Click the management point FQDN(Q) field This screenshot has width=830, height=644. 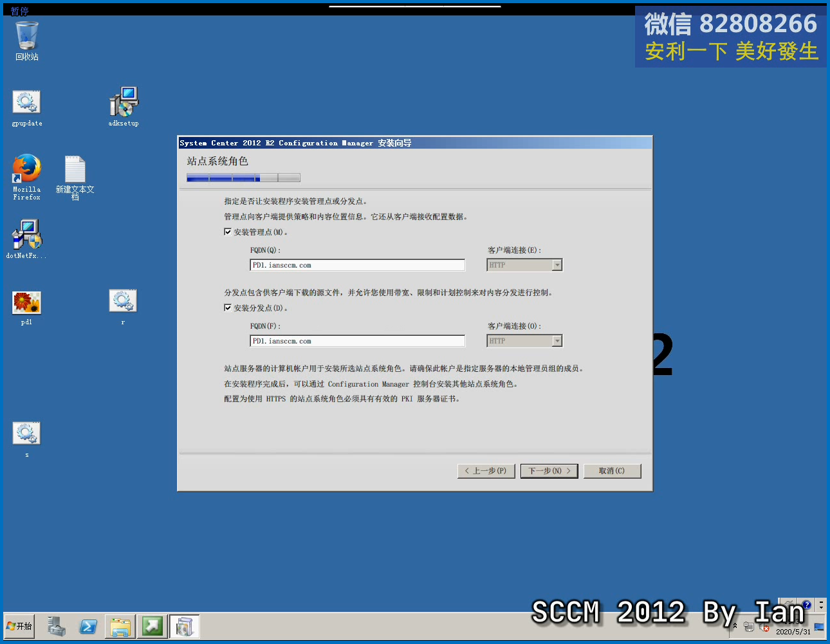click(357, 265)
